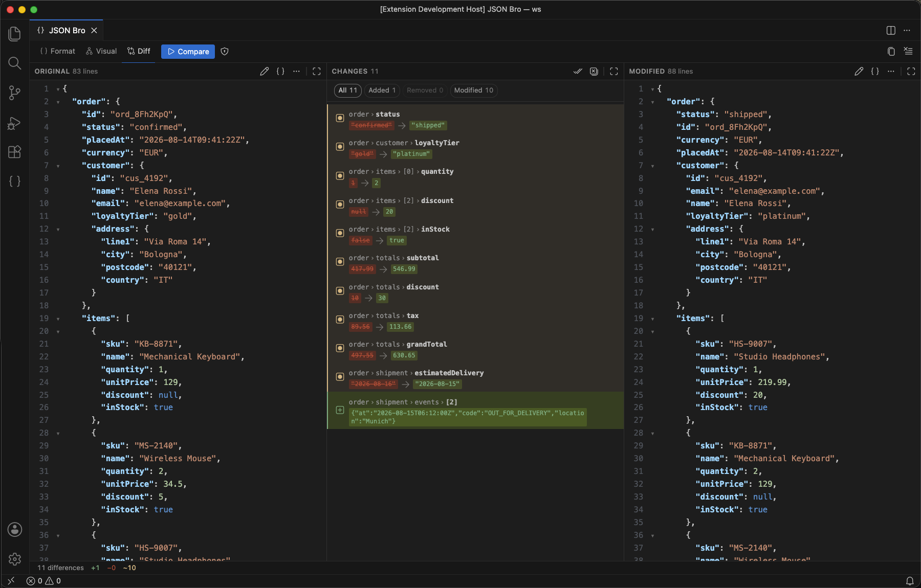Click the copy icon in top-right toolbar
Screen dimensions: 921x588
tap(891, 51)
